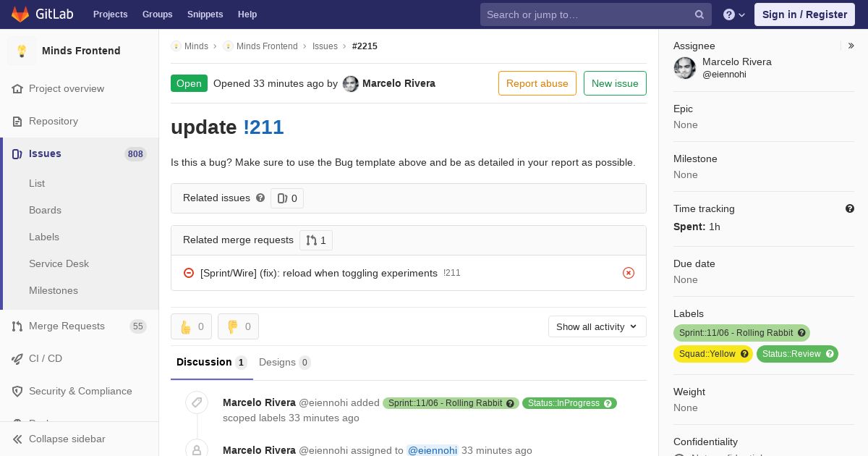Click the Security & Compliance shield icon
The width and height of the screenshot is (868, 456).
tap(17, 391)
